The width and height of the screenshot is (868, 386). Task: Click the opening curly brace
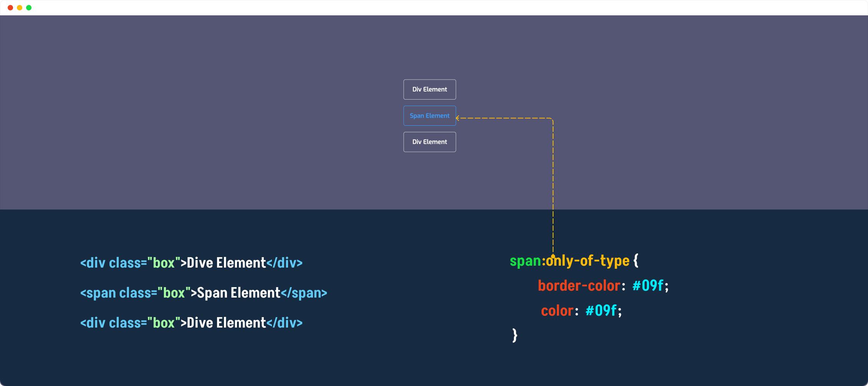click(x=636, y=261)
